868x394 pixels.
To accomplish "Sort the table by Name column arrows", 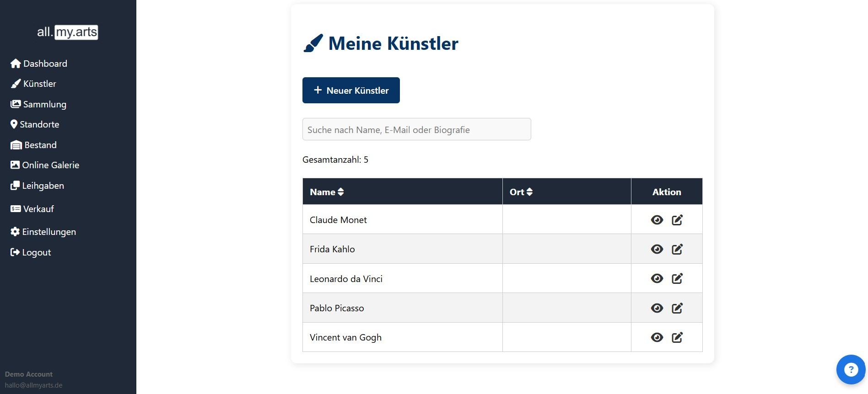I will (341, 192).
